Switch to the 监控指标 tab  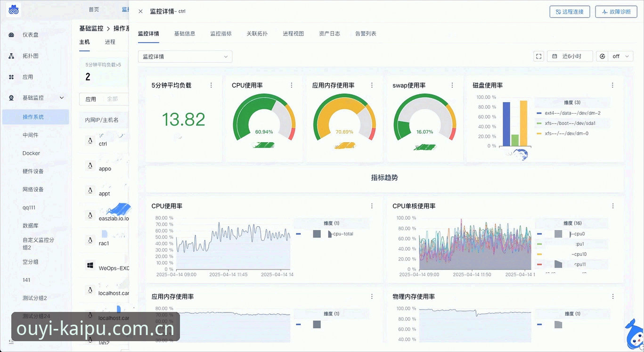(221, 33)
